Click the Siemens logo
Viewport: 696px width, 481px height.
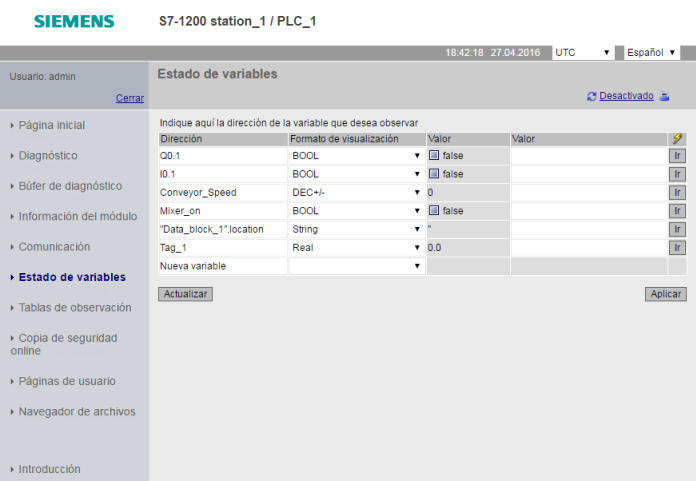pos(74,21)
